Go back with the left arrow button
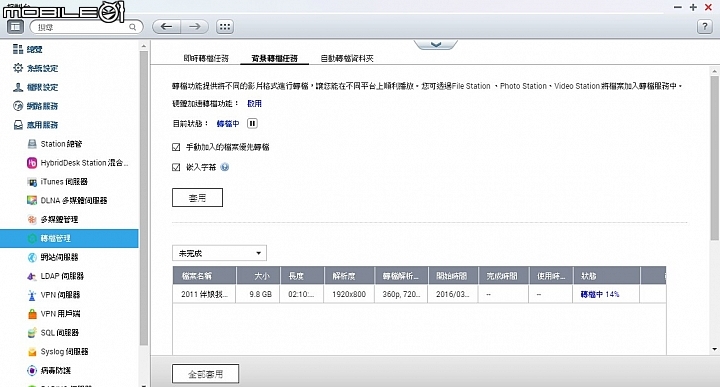This screenshot has height=387, width=720. pos(166,27)
